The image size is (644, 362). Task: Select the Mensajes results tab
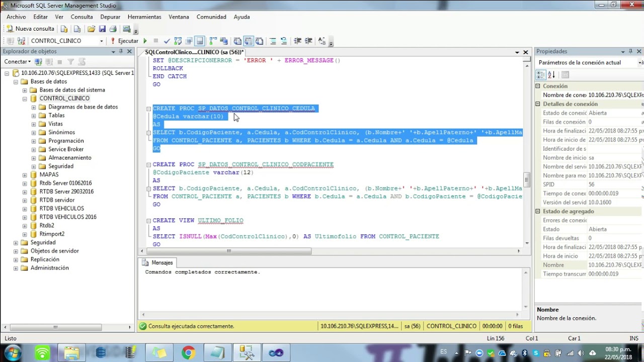pyautogui.click(x=157, y=262)
